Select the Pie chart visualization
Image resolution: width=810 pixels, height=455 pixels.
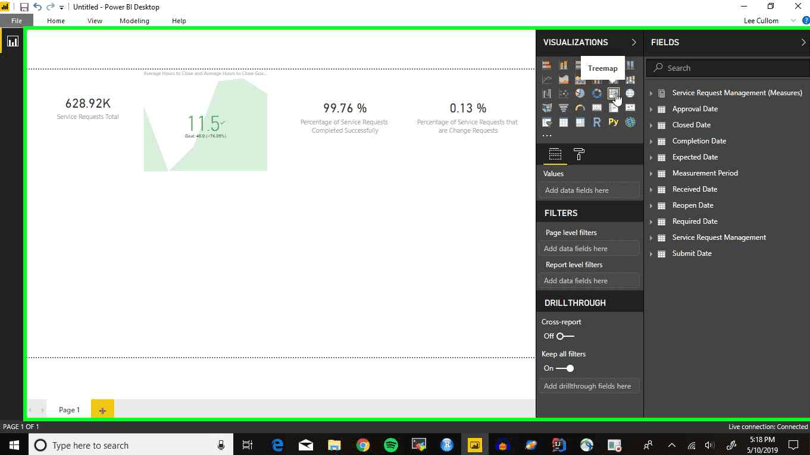coord(580,93)
